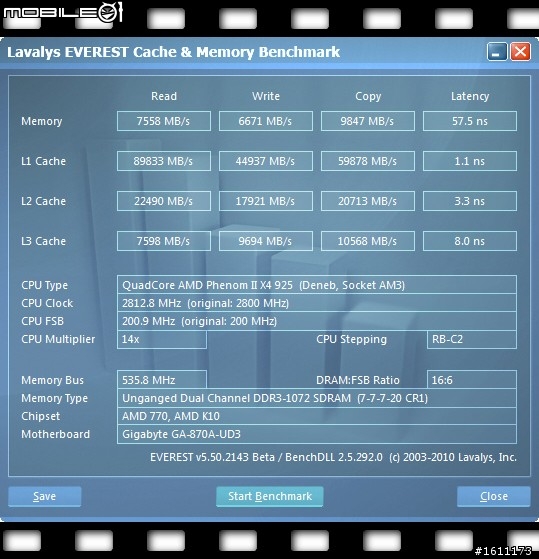Click the L2 Cache row label

coord(43,201)
